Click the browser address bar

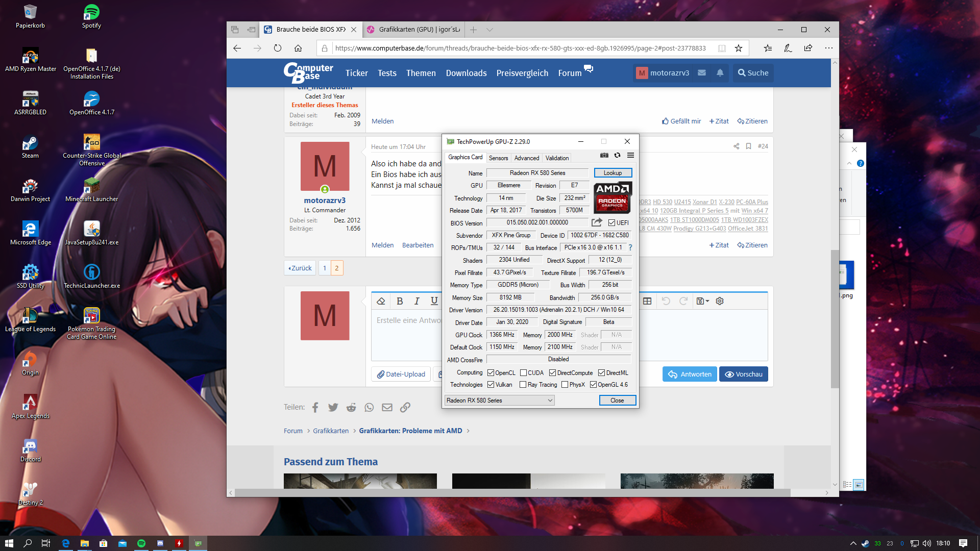click(x=521, y=48)
